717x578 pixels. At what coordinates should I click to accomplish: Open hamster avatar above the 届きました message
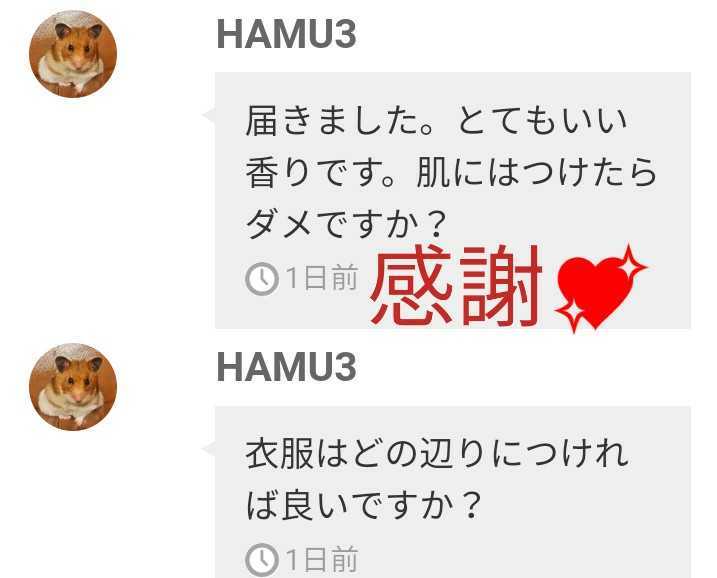tap(73, 54)
